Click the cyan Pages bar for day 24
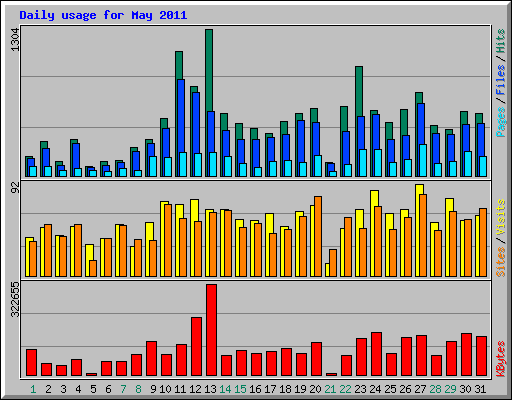512x400 pixels. (x=378, y=163)
